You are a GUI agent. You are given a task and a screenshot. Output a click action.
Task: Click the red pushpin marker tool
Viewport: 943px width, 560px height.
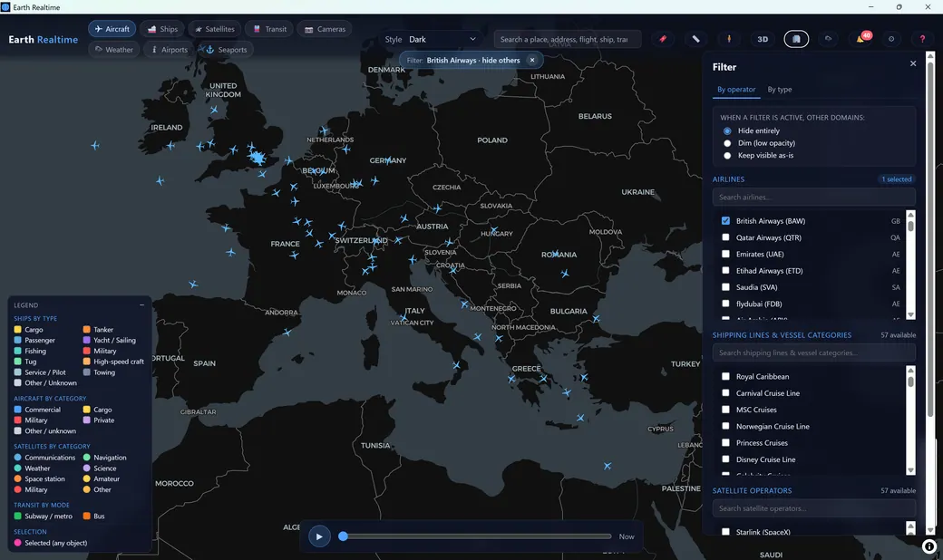[663, 39]
